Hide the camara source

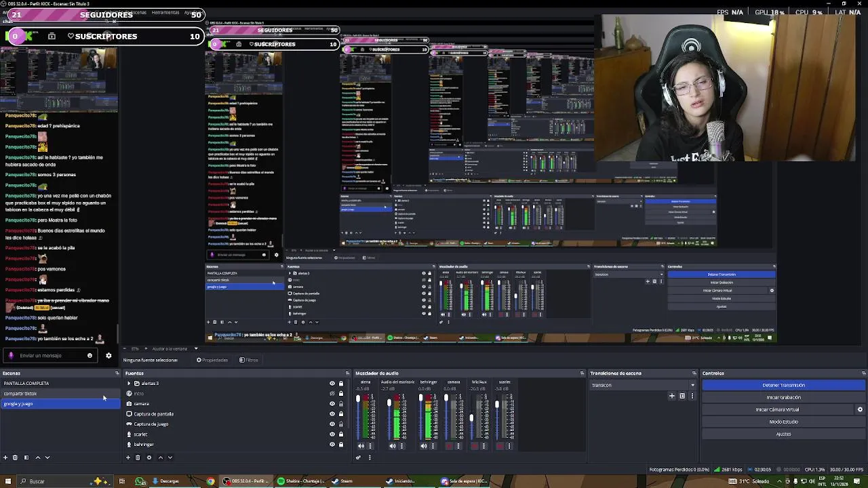[x=332, y=404]
